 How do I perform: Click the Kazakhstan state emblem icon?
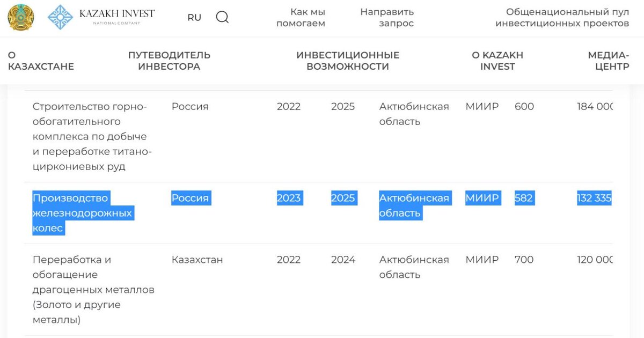point(20,17)
